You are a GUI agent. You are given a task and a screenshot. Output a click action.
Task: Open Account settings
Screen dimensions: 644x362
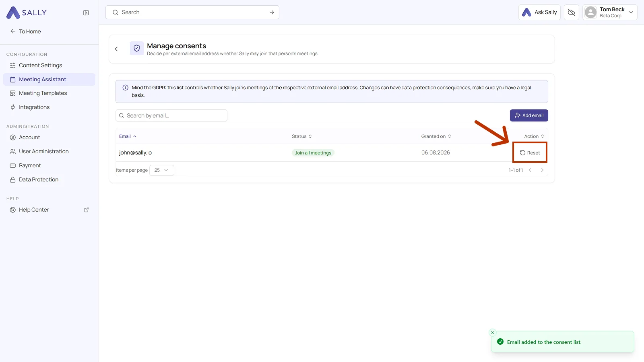pos(49,137)
